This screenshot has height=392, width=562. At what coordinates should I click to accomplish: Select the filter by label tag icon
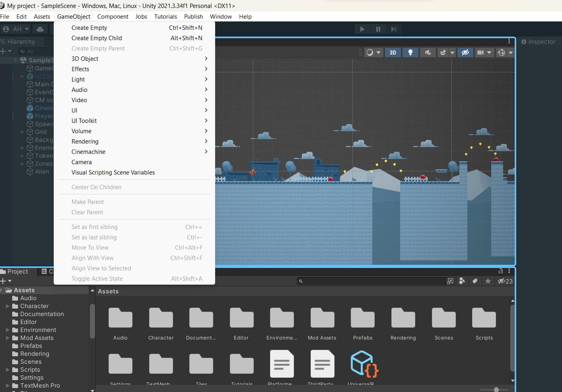pos(475,281)
